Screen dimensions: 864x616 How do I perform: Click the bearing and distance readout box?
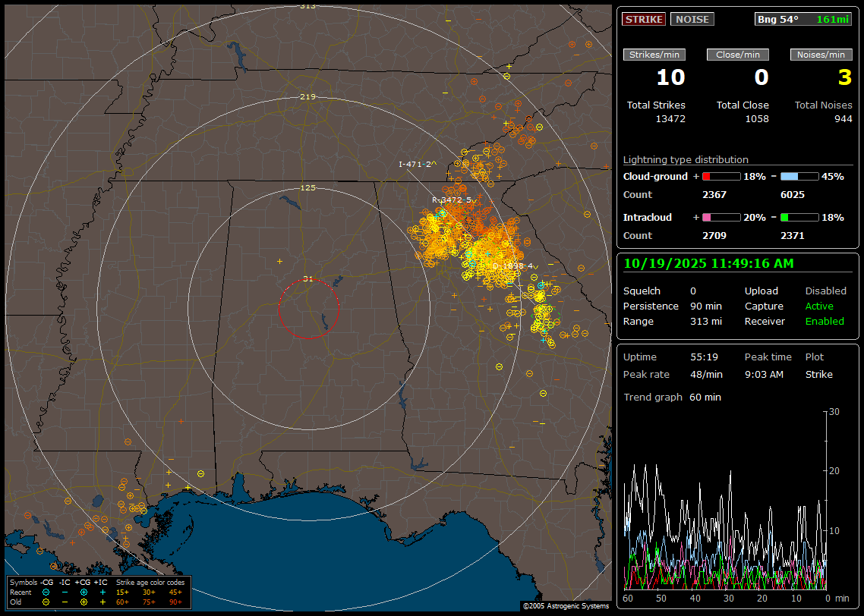point(803,20)
